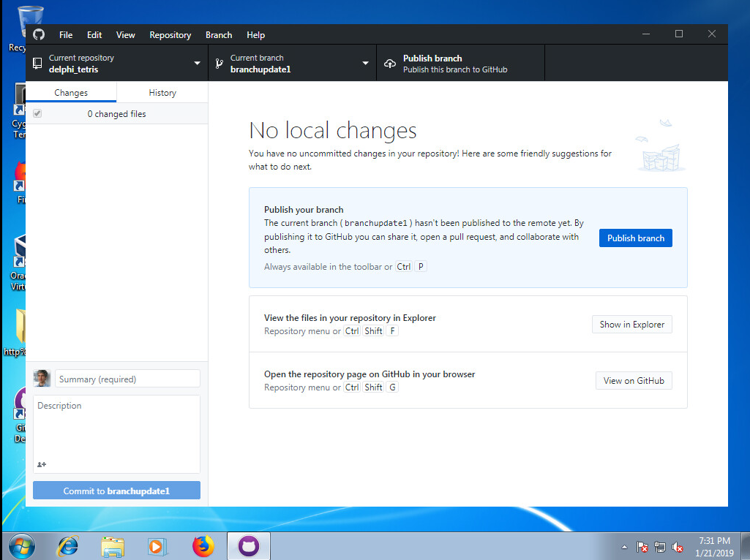The width and height of the screenshot is (750, 560).
Task: Click the Summary (required) input field
Action: [x=127, y=379]
